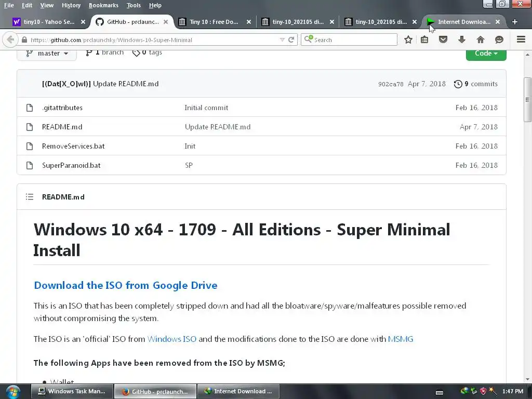Bookmark this page with the star icon
Screen dimensions: 532x399
(408, 39)
